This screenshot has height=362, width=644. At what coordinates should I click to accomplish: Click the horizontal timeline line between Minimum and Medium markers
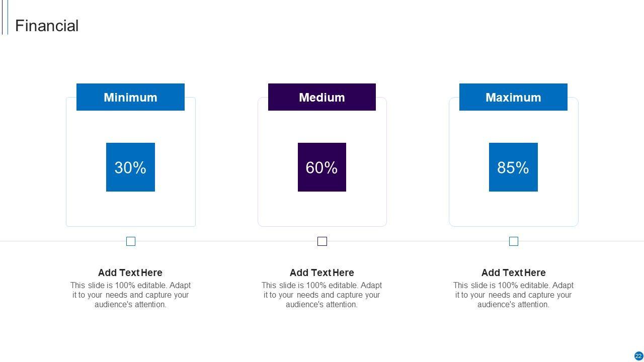(x=226, y=241)
